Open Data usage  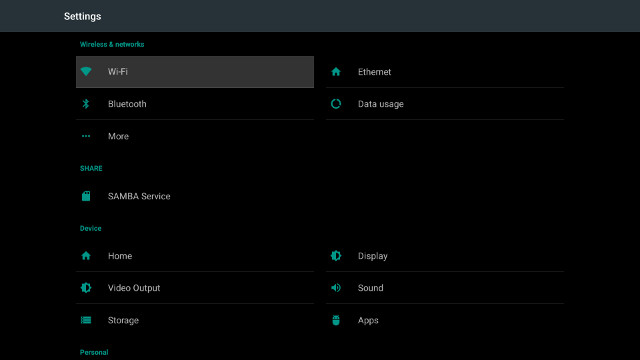point(445,104)
